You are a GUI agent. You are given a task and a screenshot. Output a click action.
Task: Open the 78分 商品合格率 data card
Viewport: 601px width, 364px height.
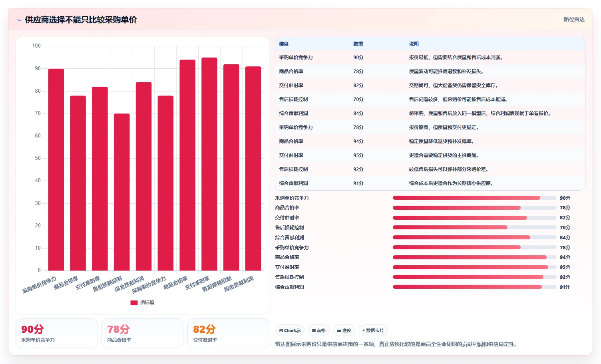(x=142, y=333)
